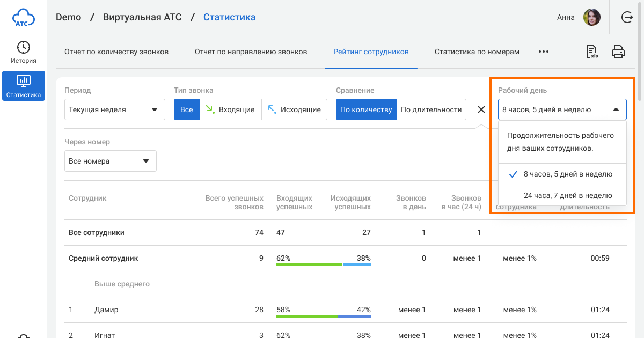
Task: Show more tabs via three dots
Action: click(543, 52)
